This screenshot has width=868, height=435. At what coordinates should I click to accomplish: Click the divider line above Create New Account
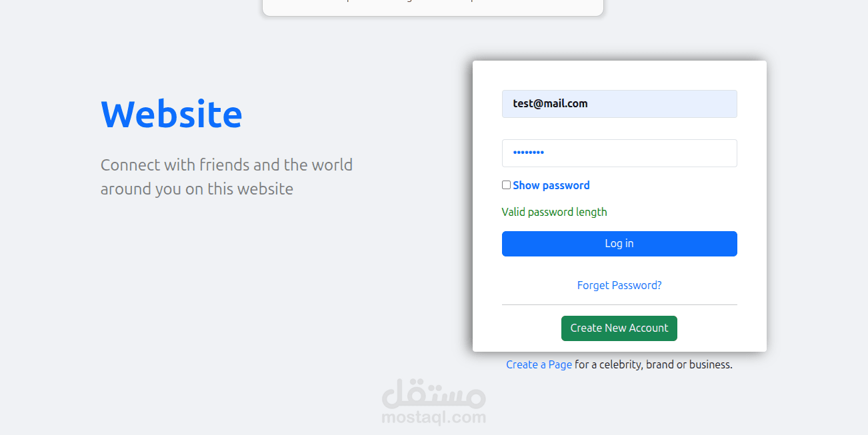point(619,304)
